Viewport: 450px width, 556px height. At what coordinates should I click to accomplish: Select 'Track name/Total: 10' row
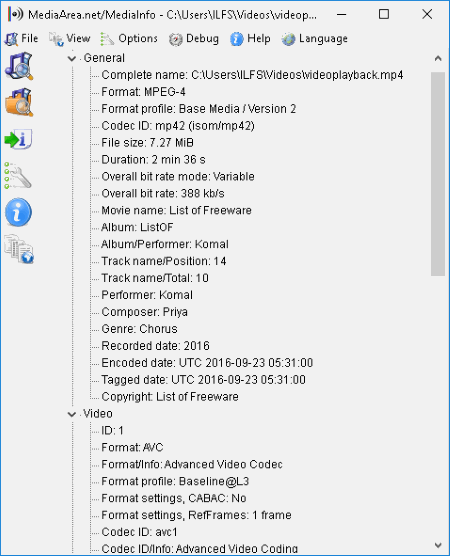(155, 278)
